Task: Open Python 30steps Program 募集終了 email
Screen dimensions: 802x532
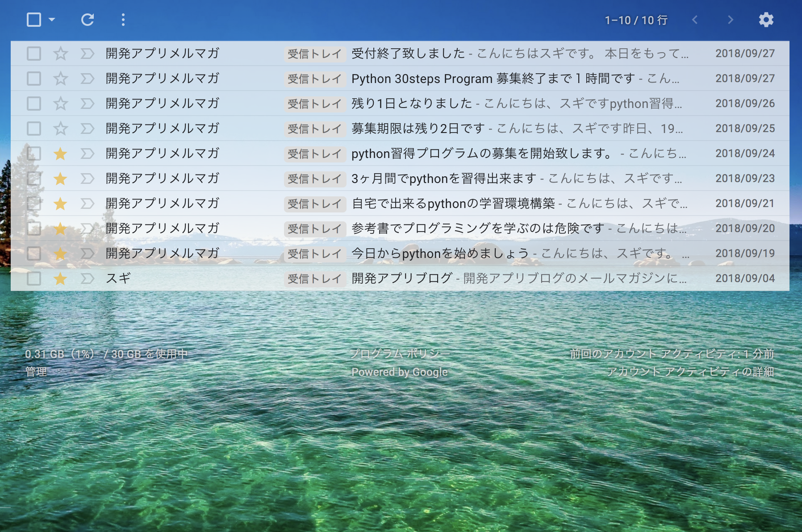Action: point(493,79)
